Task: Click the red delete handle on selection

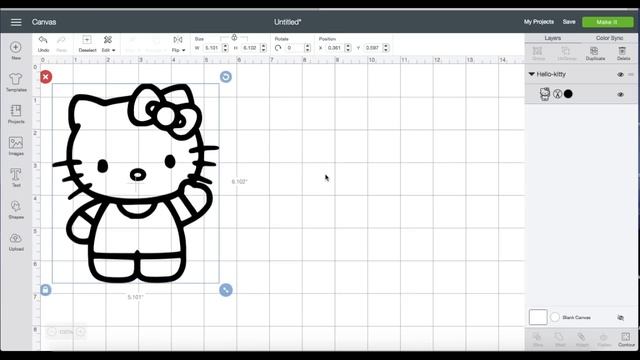Action: 46,77
